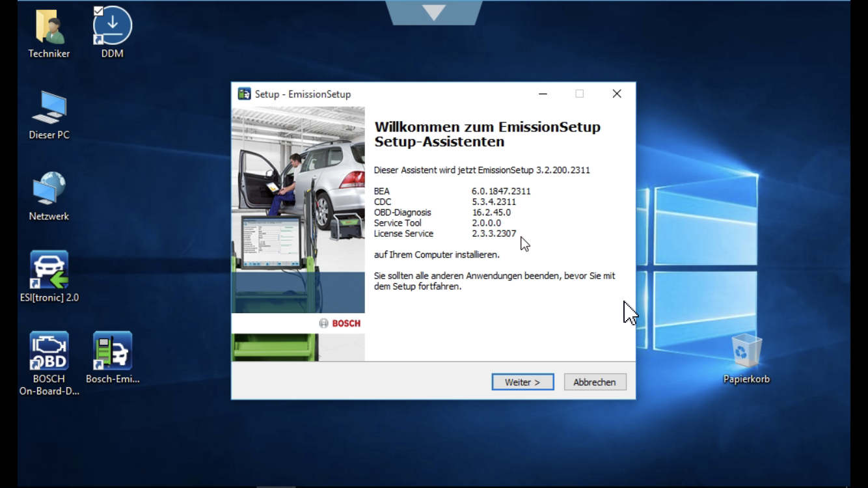
Task: Expand the remote session drop-down arrow tab
Action: click(x=434, y=12)
